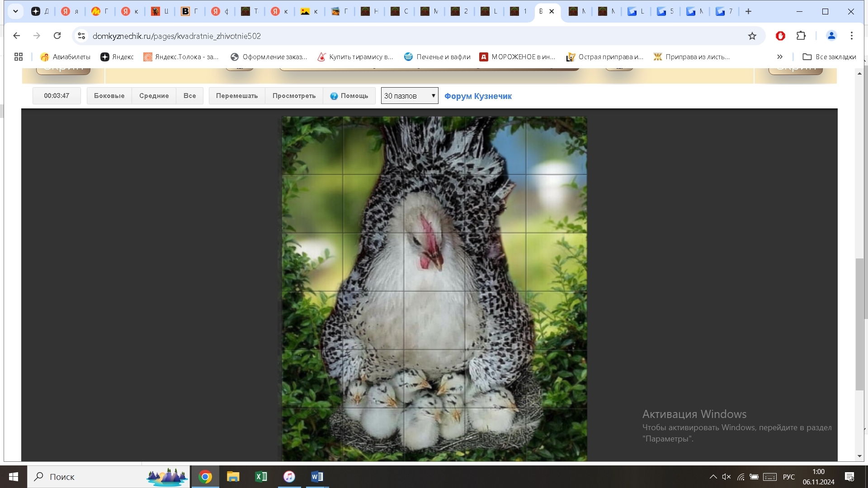The image size is (868, 488).
Task: Click the page vertical scrollbar thumb
Action: [x=859, y=324]
